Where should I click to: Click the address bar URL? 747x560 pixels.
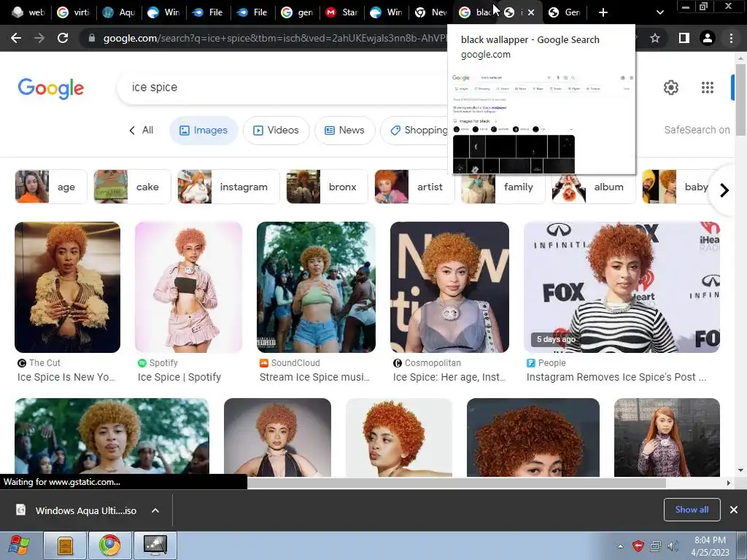click(274, 38)
